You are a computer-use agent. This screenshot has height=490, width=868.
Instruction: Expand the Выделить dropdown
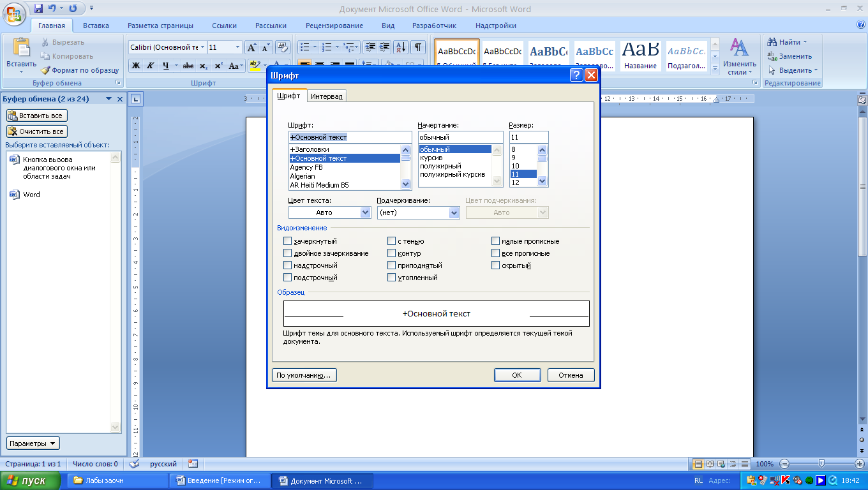(x=816, y=70)
